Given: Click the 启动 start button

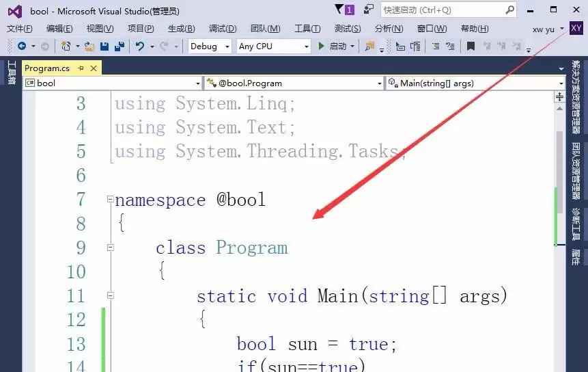Looking at the screenshot, I should pos(333,46).
